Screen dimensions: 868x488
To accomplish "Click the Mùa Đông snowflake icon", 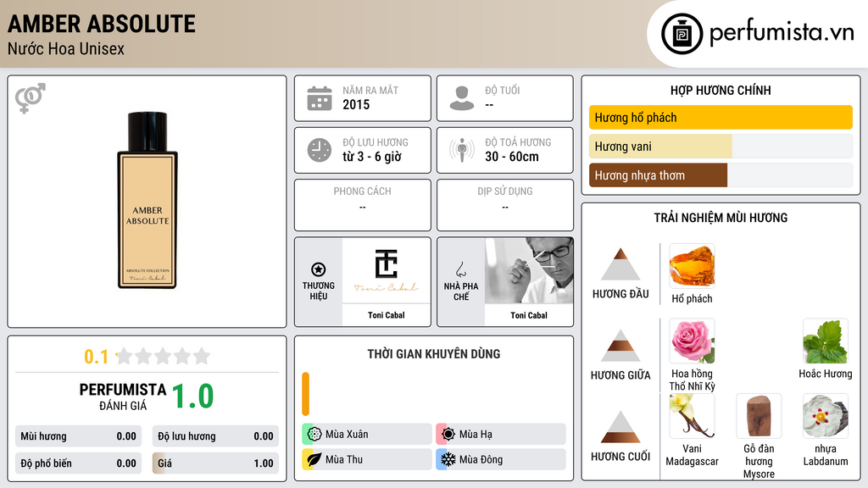I will pyautogui.click(x=448, y=459).
